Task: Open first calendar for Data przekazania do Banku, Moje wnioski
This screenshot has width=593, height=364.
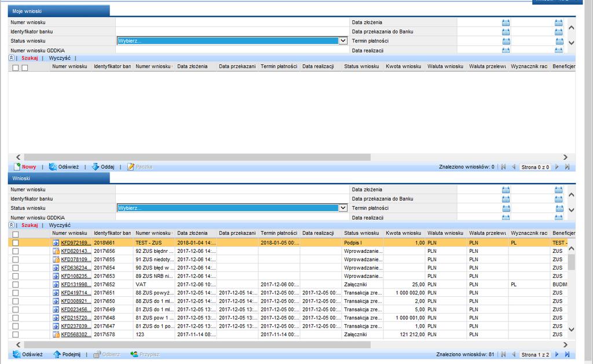Action: (x=506, y=32)
